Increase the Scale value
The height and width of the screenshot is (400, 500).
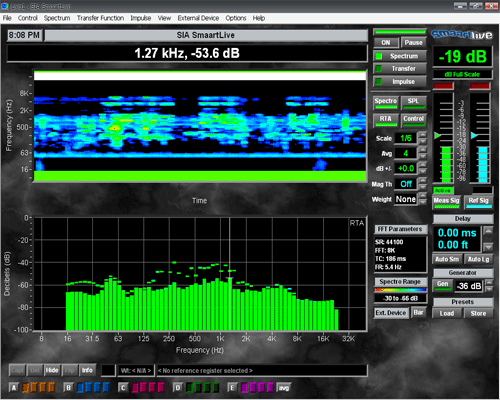[422, 135]
